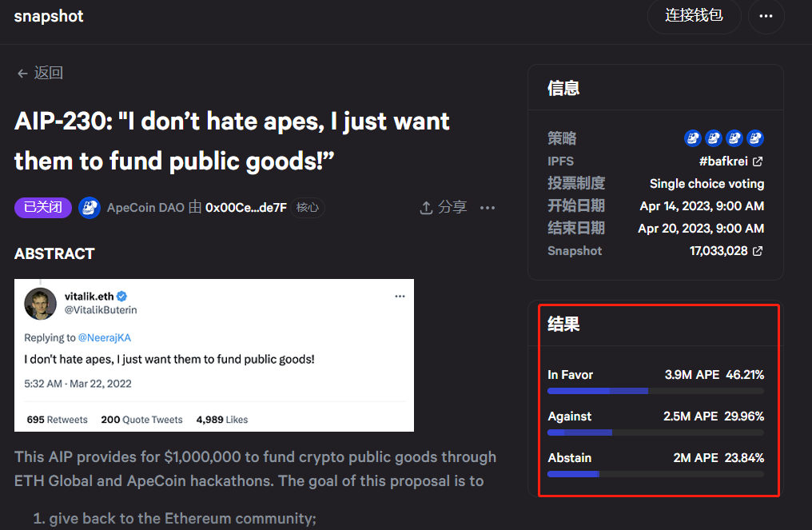
Task: Click the 核心 badge
Action: click(x=308, y=207)
